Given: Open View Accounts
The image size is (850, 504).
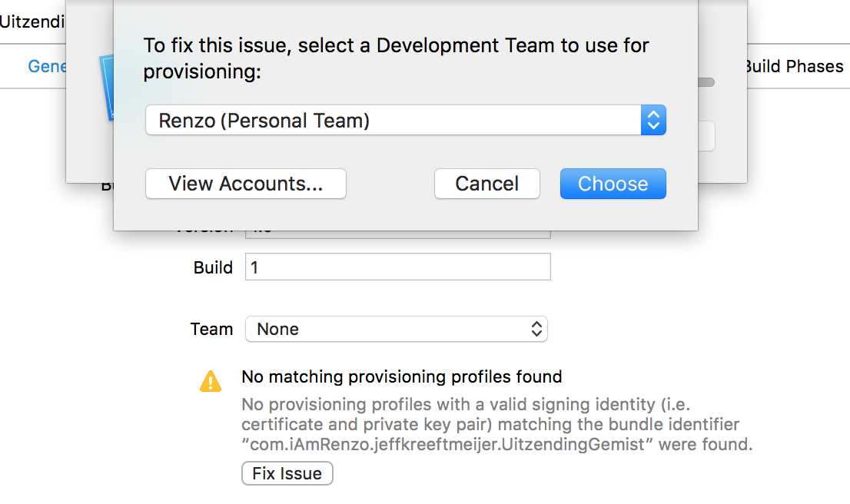Looking at the screenshot, I should click(x=246, y=184).
